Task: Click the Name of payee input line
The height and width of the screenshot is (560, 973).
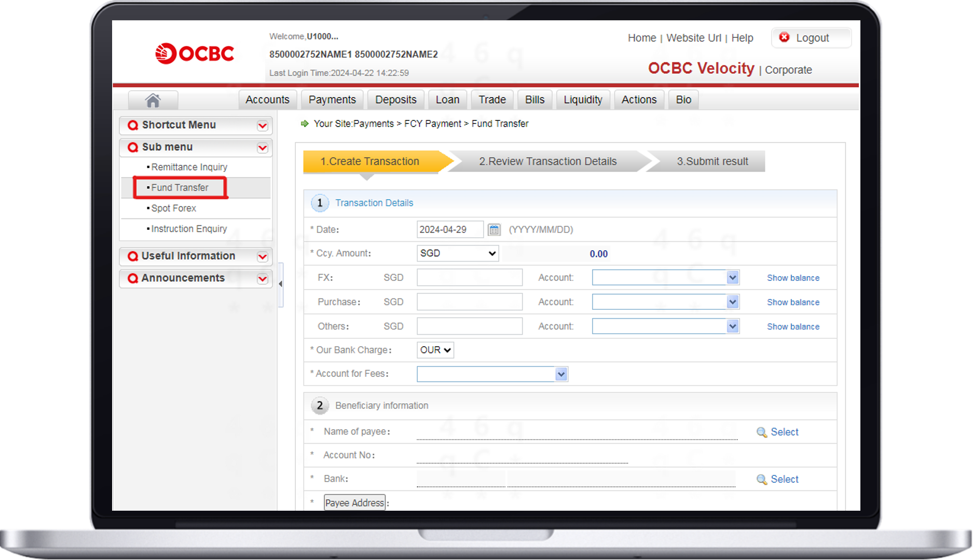Action: click(577, 432)
